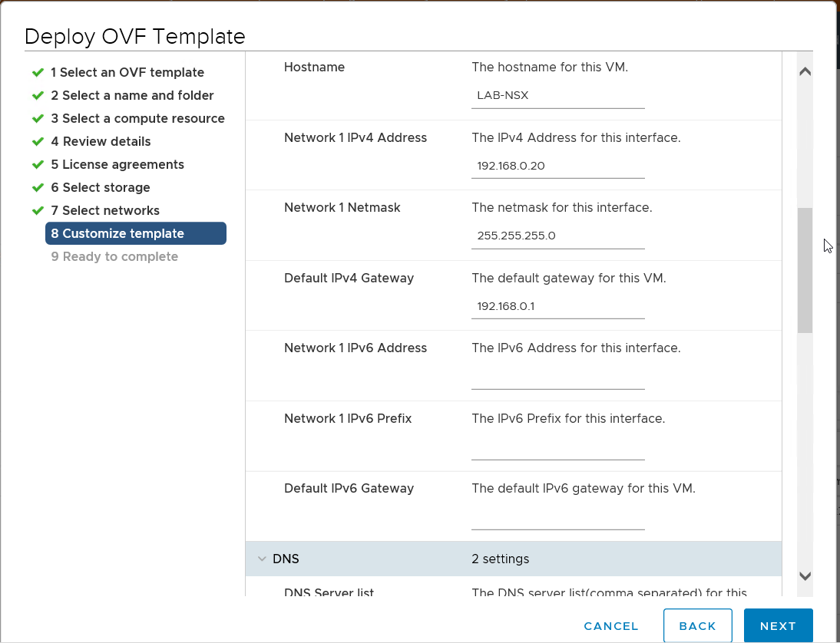
Task: Click the scroll up arrow in the form
Action: [805, 72]
